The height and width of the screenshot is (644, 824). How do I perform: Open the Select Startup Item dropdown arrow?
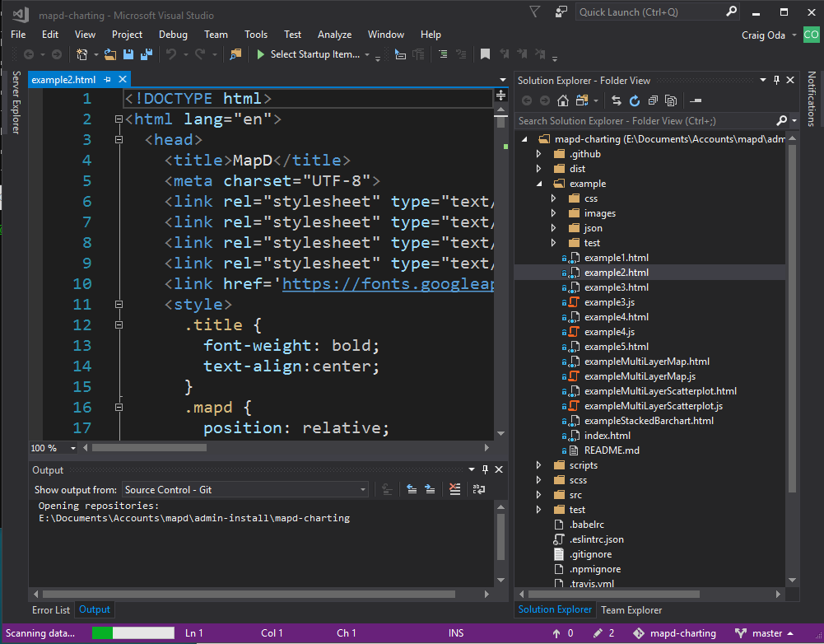pyautogui.click(x=367, y=54)
